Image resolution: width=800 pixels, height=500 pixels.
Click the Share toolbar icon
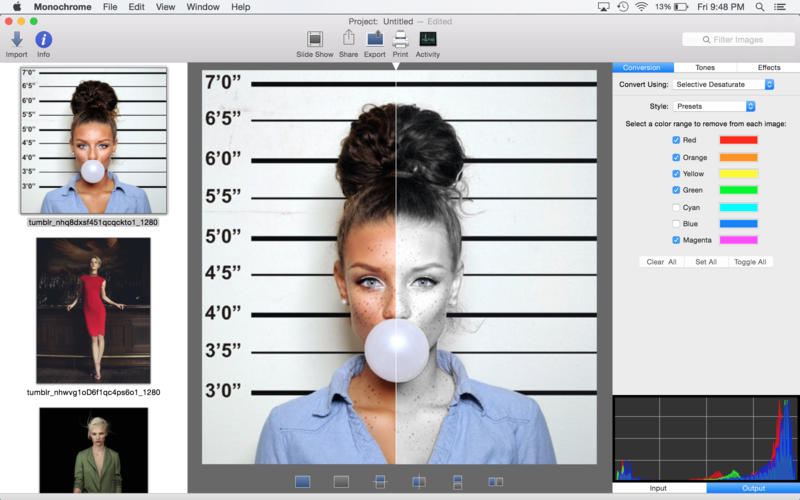[348, 40]
